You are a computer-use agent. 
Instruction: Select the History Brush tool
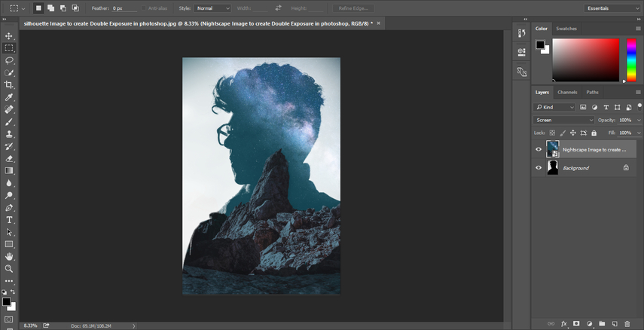(x=8, y=146)
